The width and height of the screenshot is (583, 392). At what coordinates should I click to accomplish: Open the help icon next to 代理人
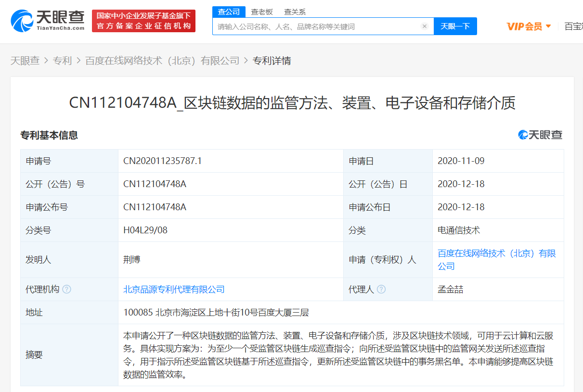tap(382, 289)
